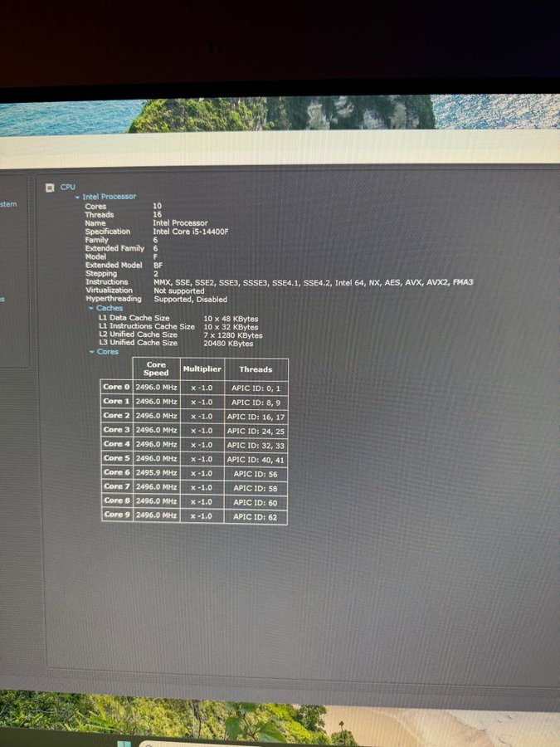The image size is (560, 747).
Task: Open the Operating System item in the sidebar
Action: point(8,204)
